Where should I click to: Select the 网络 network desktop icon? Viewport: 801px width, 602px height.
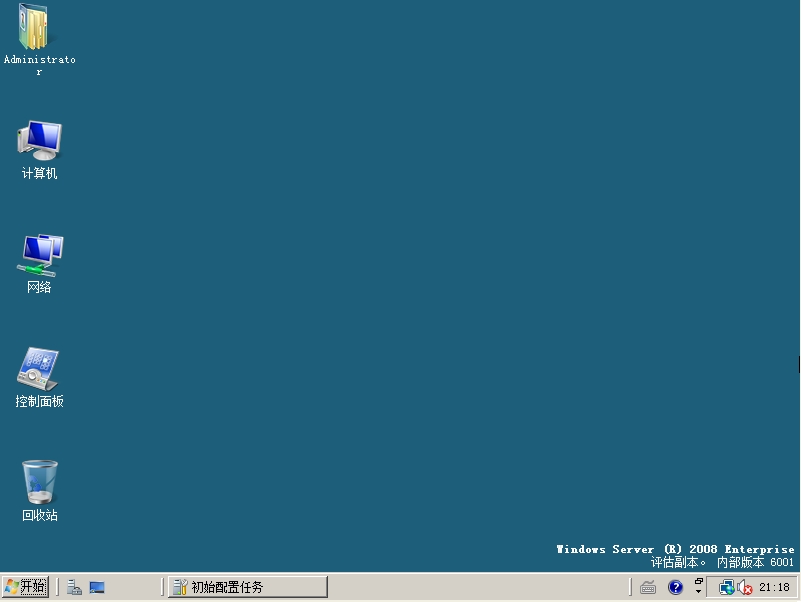(39, 256)
